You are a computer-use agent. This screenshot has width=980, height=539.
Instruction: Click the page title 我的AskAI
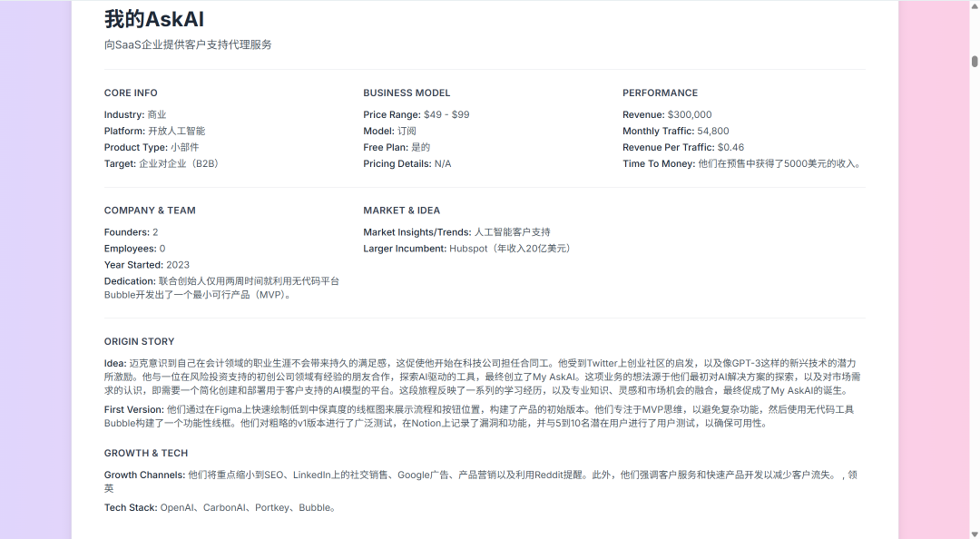point(154,19)
